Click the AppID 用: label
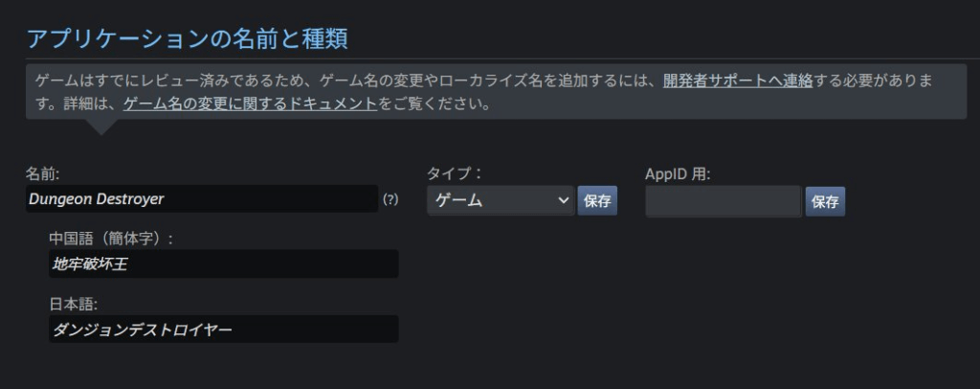Image resolution: width=980 pixels, height=389 pixels. tap(678, 173)
